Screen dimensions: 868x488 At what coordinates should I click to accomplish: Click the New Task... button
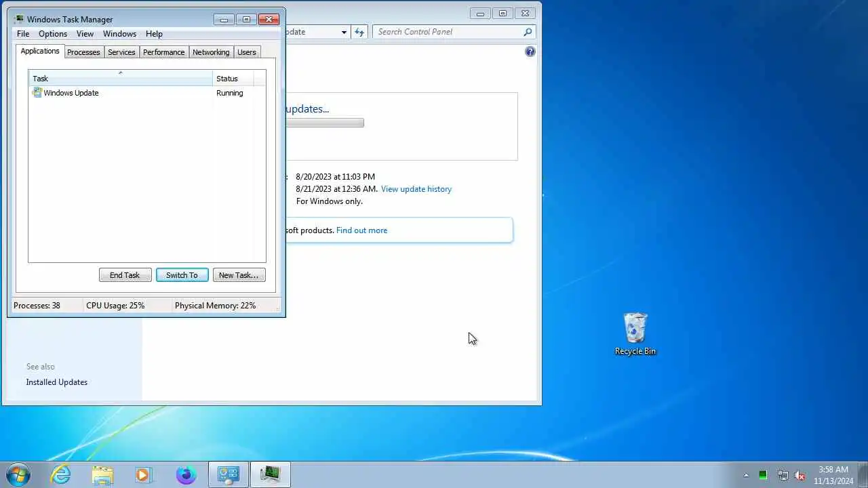(x=239, y=274)
